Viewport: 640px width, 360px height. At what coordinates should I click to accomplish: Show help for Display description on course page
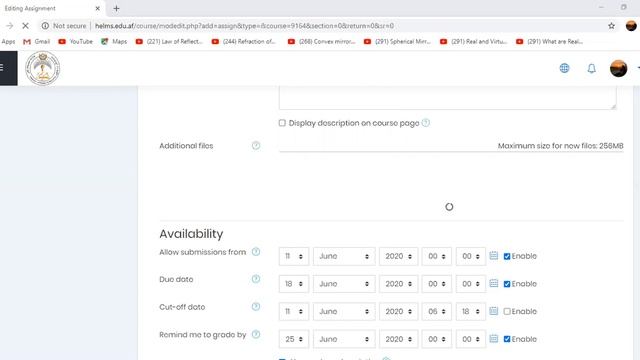point(426,122)
